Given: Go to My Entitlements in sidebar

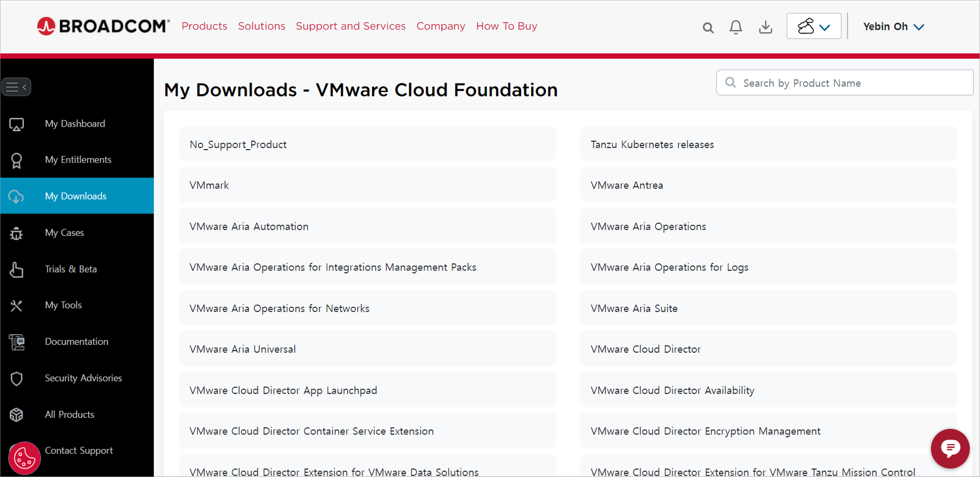Looking at the screenshot, I should click(x=78, y=159).
